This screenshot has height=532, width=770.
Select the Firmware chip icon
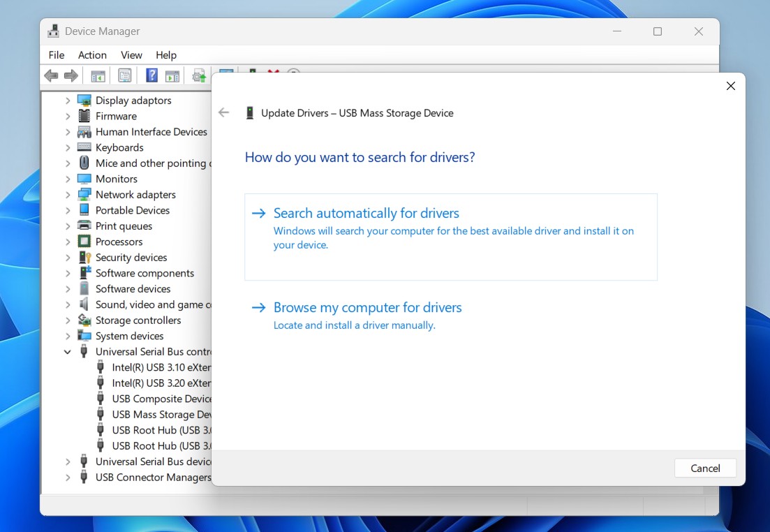pos(84,116)
